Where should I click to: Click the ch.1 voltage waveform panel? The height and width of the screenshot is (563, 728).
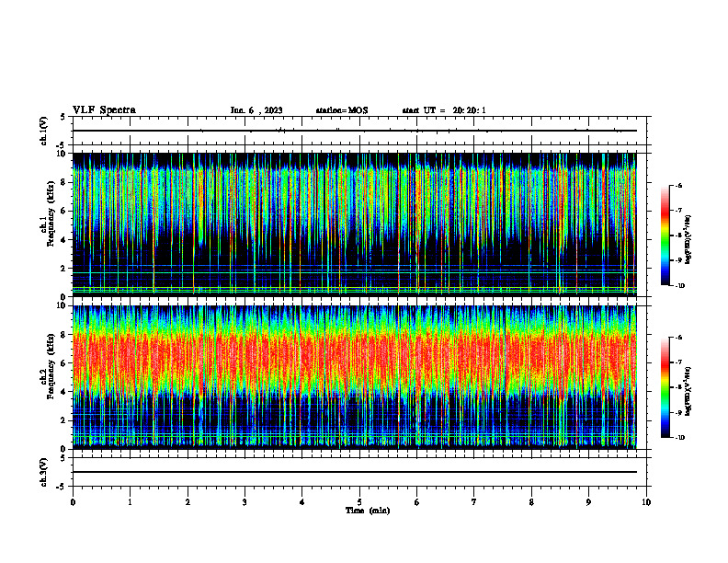[359, 131]
